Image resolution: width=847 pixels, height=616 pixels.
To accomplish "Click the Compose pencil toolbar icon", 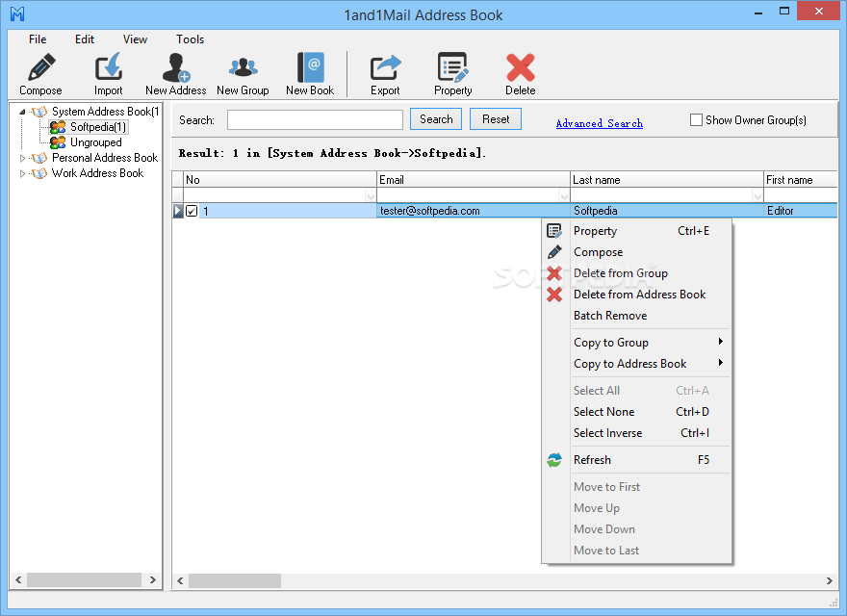I will [41, 67].
